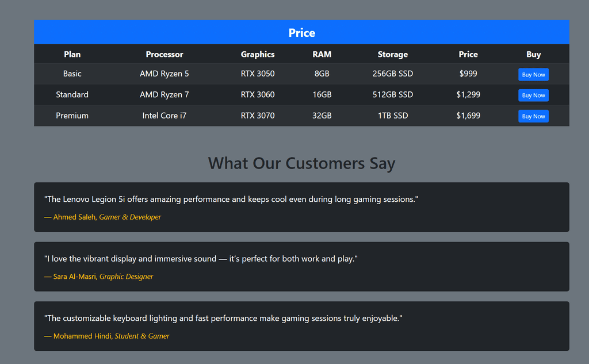Select the 1TB SSD storage cell

393,116
